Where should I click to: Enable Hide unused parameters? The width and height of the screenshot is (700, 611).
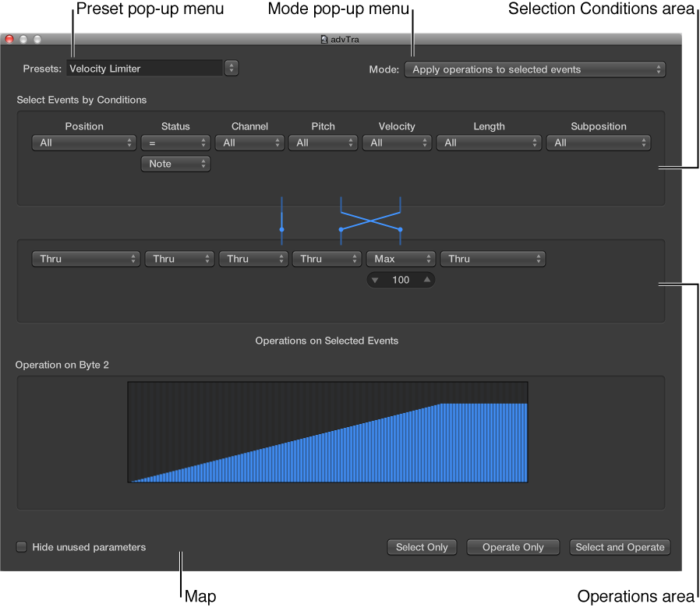click(x=22, y=547)
